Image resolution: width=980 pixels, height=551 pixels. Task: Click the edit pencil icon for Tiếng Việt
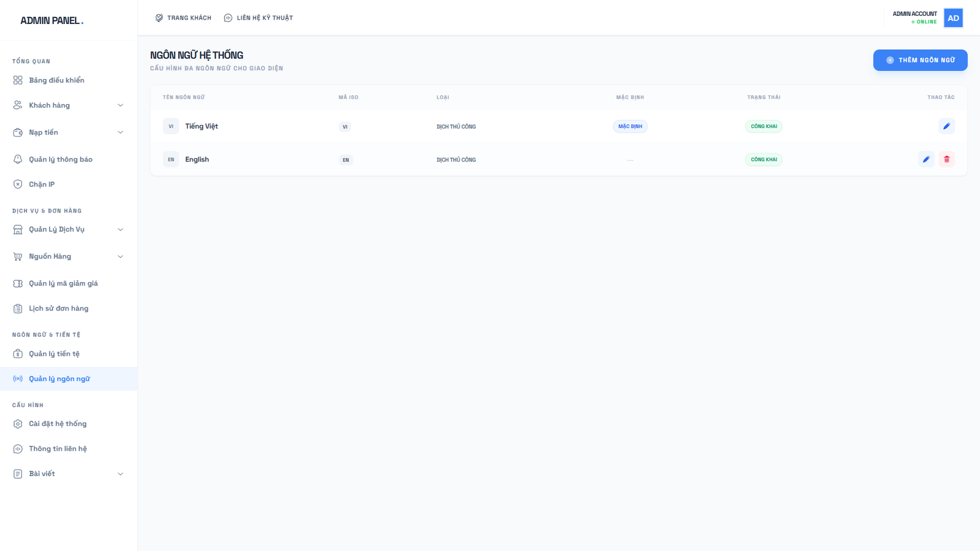946,126
